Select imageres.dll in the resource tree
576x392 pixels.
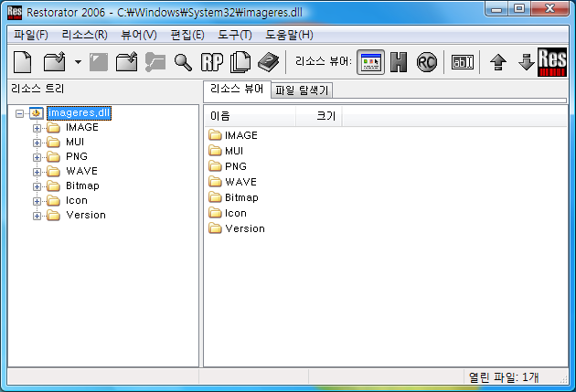[x=79, y=112]
